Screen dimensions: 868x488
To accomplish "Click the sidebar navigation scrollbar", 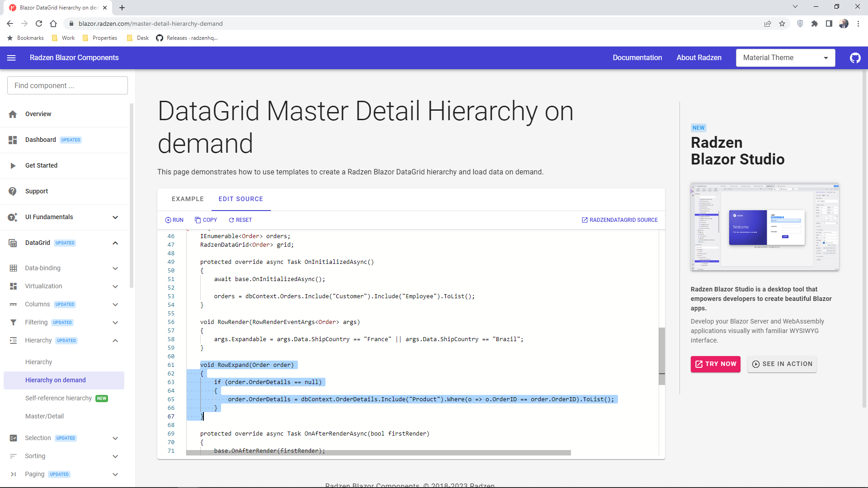I will (132, 196).
